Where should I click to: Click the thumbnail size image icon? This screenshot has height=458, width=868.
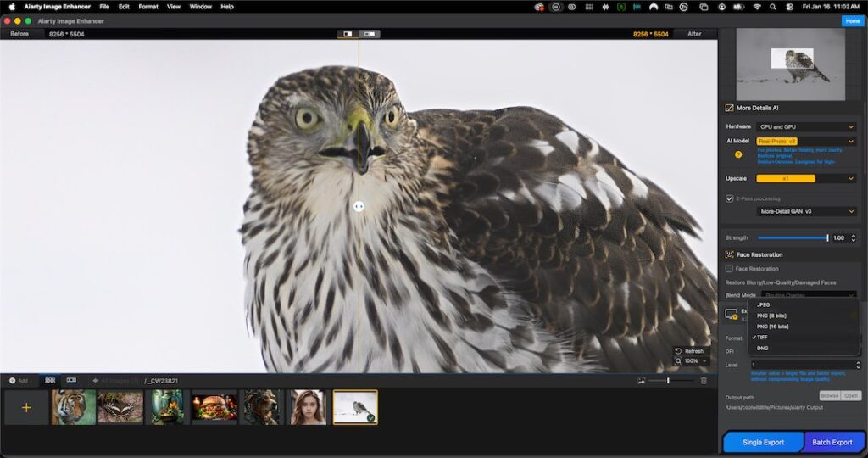coord(641,381)
